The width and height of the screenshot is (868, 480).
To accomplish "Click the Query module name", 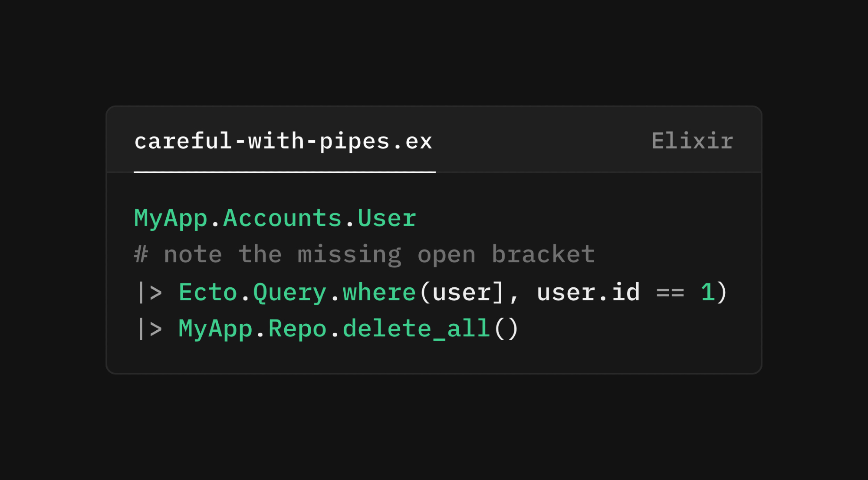I will 289,293.
